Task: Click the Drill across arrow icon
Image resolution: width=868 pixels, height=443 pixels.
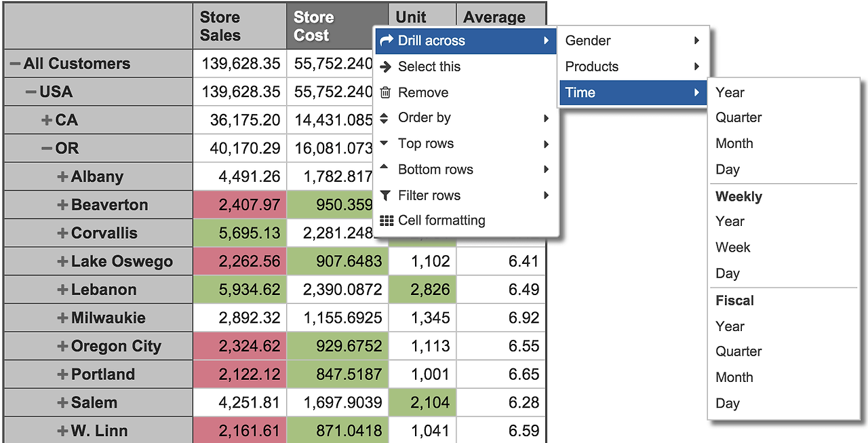Action: pyautogui.click(x=387, y=41)
